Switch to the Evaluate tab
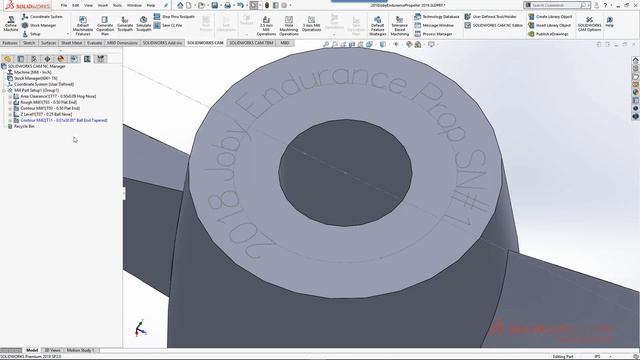 pyautogui.click(x=94, y=43)
